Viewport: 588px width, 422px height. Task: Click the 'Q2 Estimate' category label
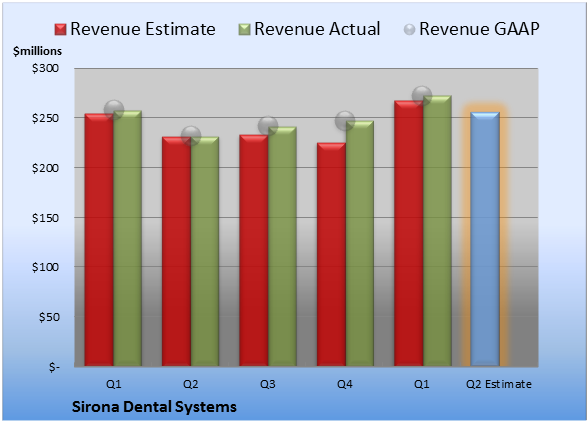[499, 384]
